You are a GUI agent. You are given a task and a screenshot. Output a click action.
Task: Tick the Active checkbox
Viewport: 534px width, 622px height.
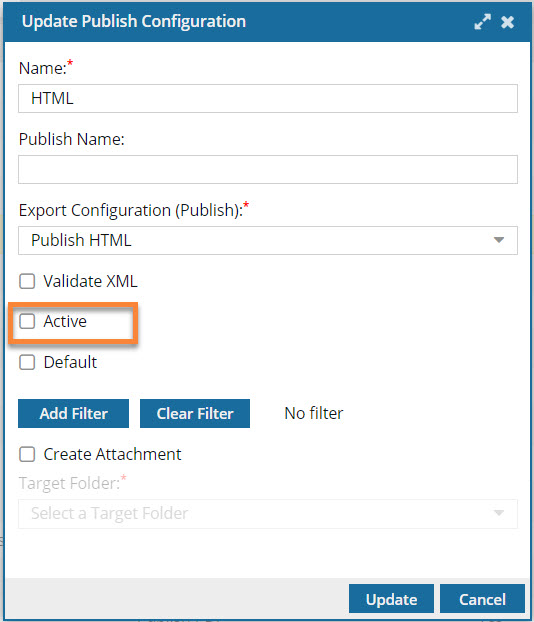click(x=27, y=321)
